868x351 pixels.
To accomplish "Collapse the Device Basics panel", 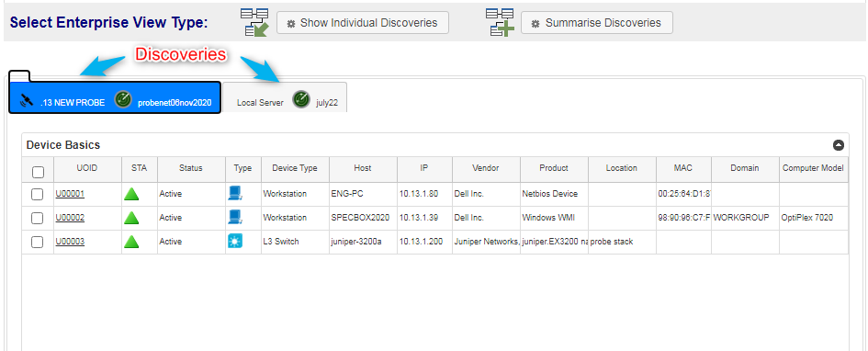I will point(839,145).
